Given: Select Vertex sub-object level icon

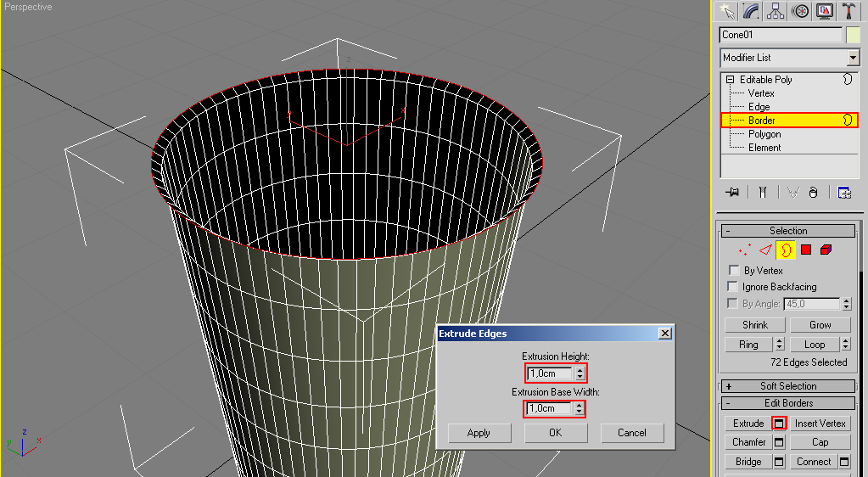Looking at the screenshot, I should (x=745, y=250).
